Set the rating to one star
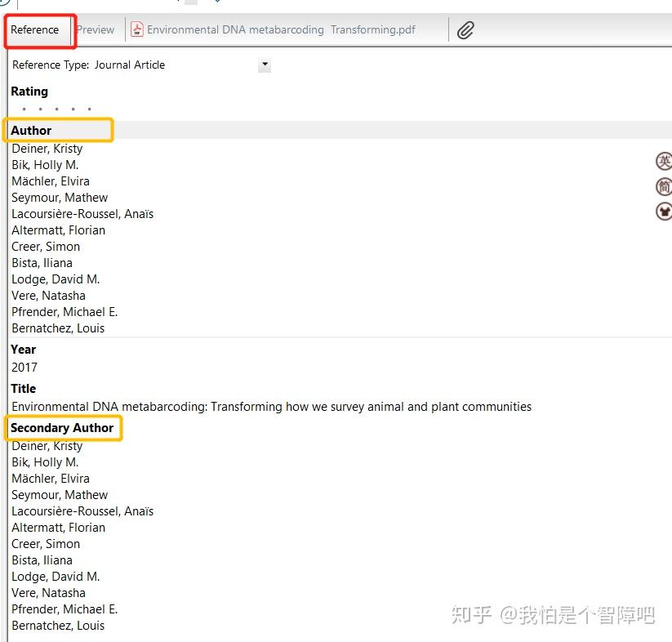The width and height of the screenshot is (672, 642). pos(24,109)
